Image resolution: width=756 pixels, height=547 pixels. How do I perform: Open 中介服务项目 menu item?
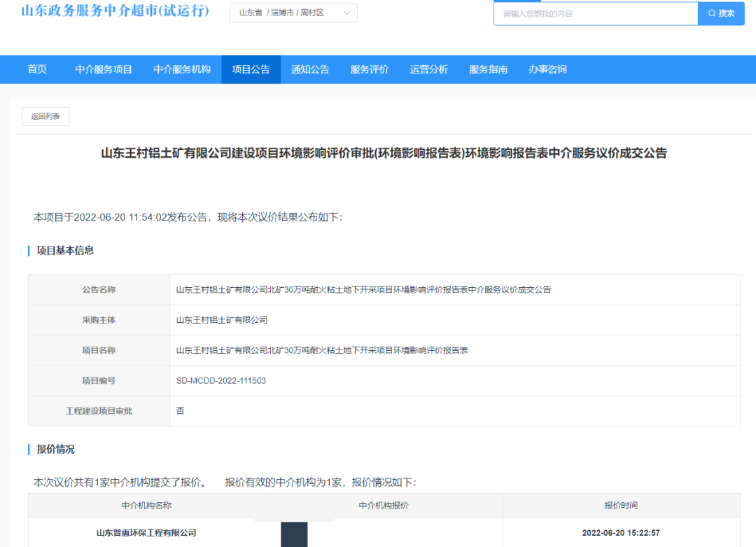click(104, 69)
